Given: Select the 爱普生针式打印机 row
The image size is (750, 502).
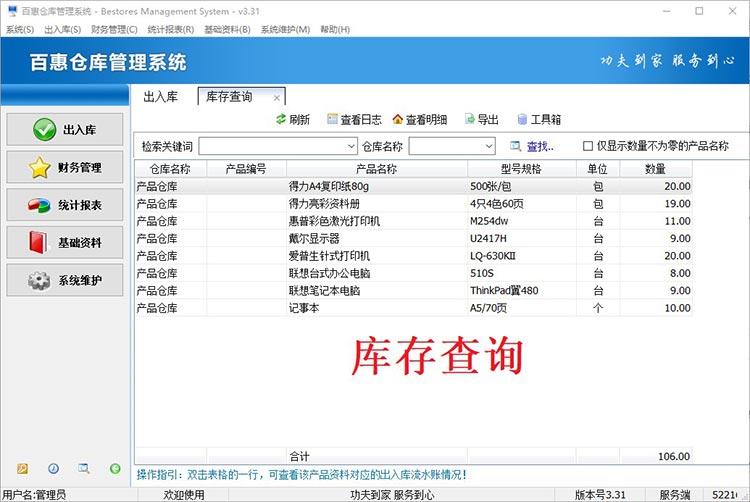Looking at the screenshot, I should pyautogui.click(x=414, y=256).
